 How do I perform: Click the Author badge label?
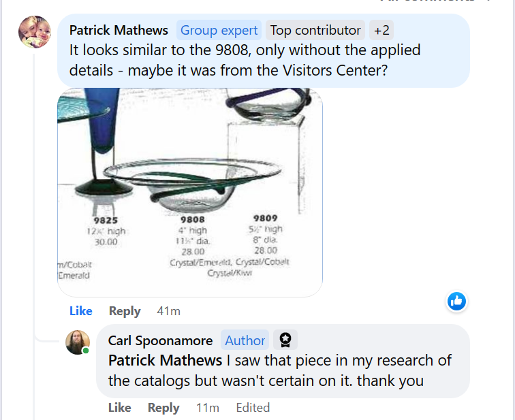[x=245, y=340]
